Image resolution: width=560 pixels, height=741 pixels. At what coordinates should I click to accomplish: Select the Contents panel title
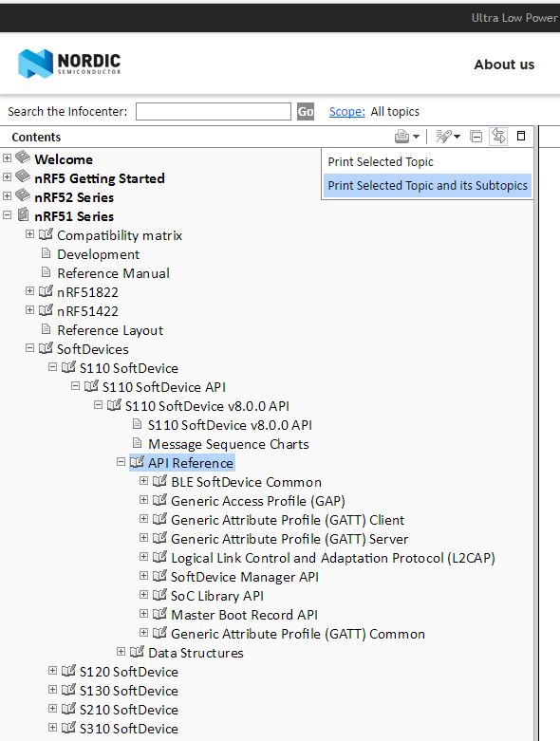[36, 137]
